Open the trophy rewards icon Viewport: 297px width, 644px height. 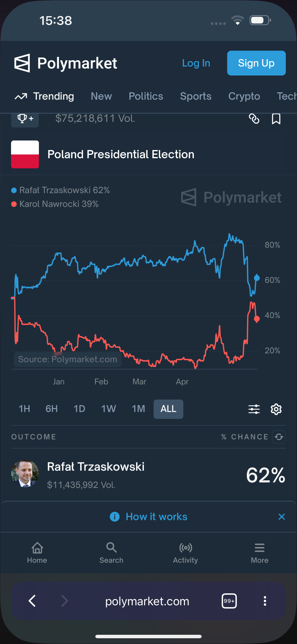[25, 119]
